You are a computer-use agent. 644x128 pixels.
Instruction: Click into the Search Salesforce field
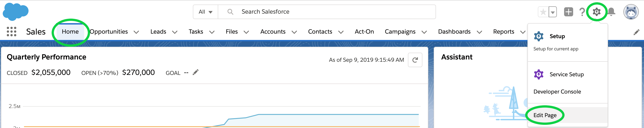coord(327,12)
